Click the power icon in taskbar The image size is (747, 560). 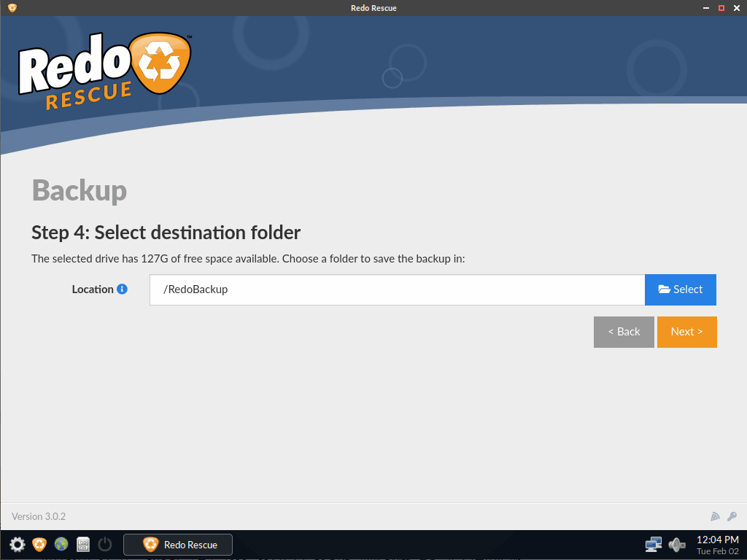tap(105, 544)
